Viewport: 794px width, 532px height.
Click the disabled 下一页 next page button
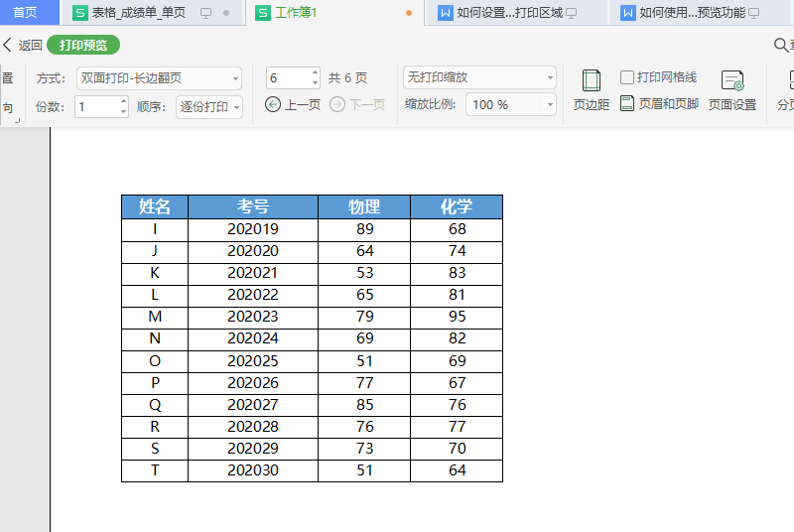coord(357,105)
